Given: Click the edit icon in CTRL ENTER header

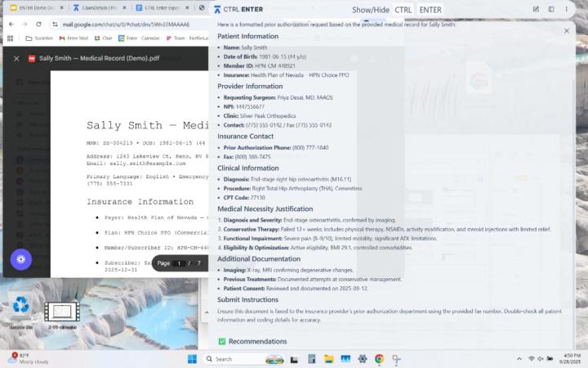Looking at the screenshot, I should 536,10.
